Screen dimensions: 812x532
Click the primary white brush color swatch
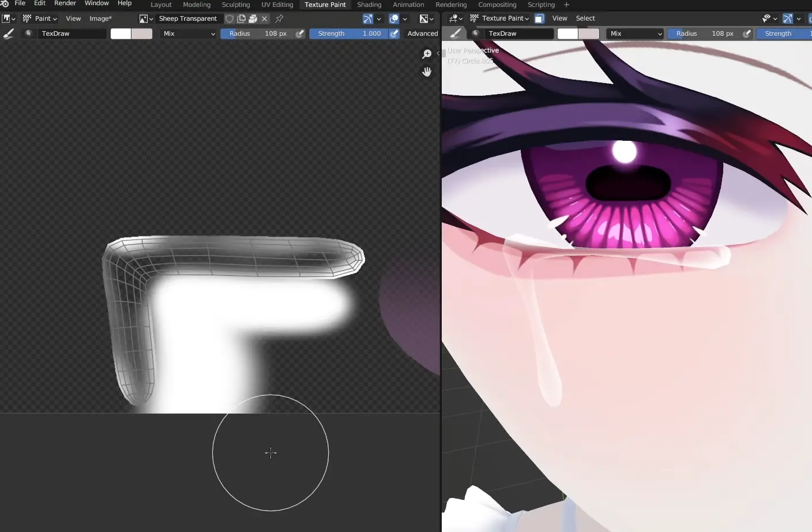(121, 33)
